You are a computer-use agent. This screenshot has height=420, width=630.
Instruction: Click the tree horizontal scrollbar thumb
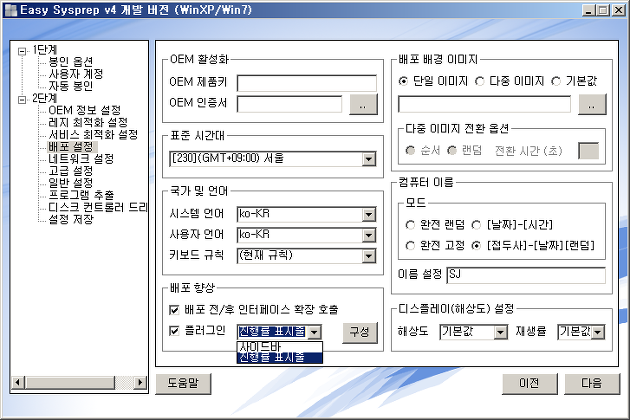pyautogui.click(x=70, y=382)
